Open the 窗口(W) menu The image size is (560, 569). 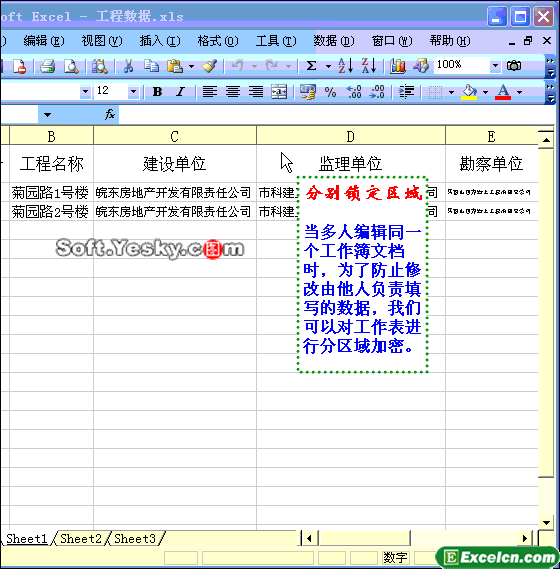pyautogui.click(x=392, y=41)
